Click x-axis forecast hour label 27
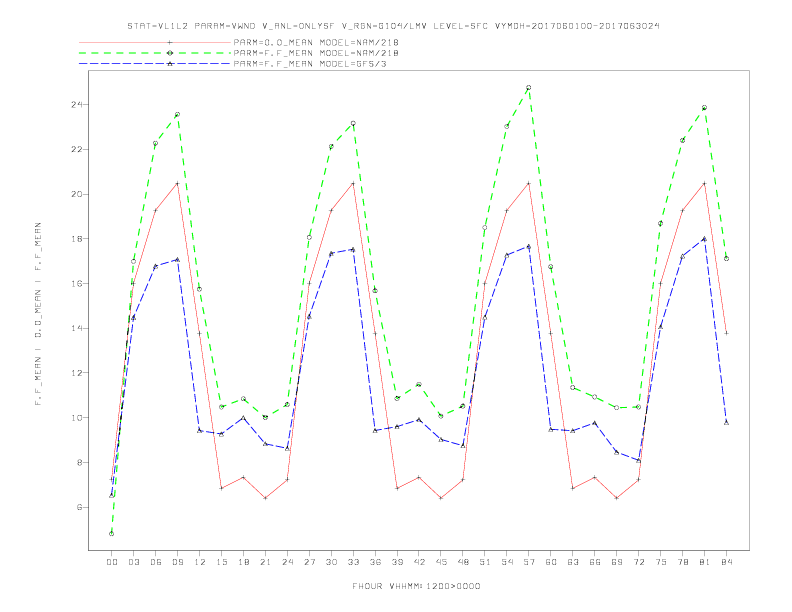Screen dimensions: 792x612 [309, 562]
